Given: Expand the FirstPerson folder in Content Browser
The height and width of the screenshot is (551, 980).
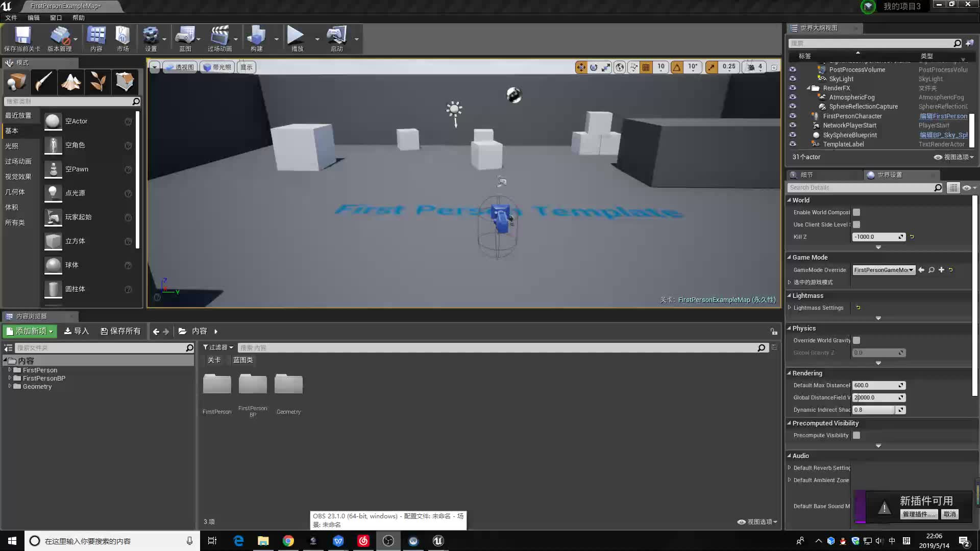Looking at the screenshot, I should click(11, 370).
